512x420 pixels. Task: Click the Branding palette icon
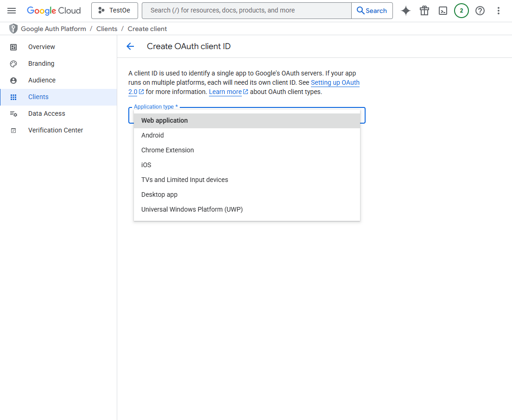[13, 63]
